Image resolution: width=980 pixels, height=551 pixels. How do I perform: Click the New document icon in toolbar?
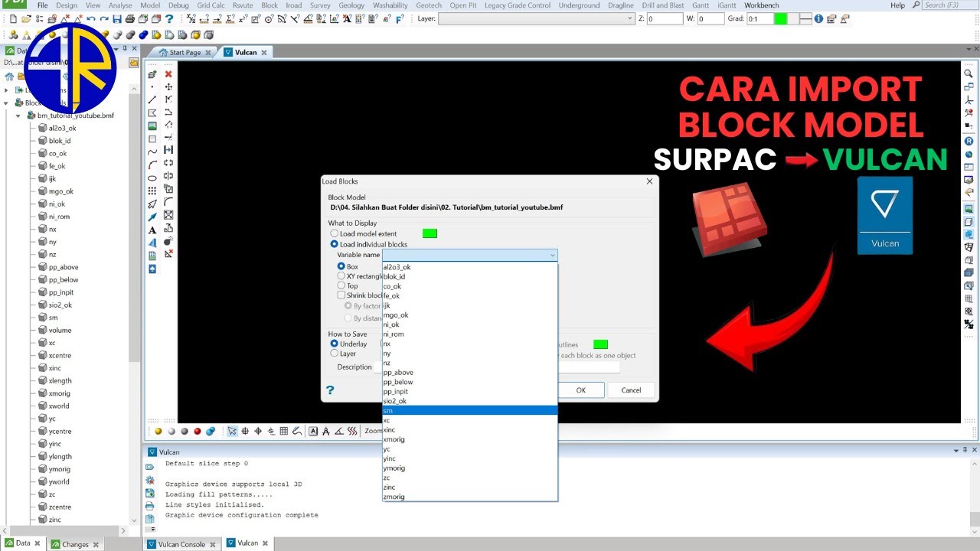pos(13,19)
